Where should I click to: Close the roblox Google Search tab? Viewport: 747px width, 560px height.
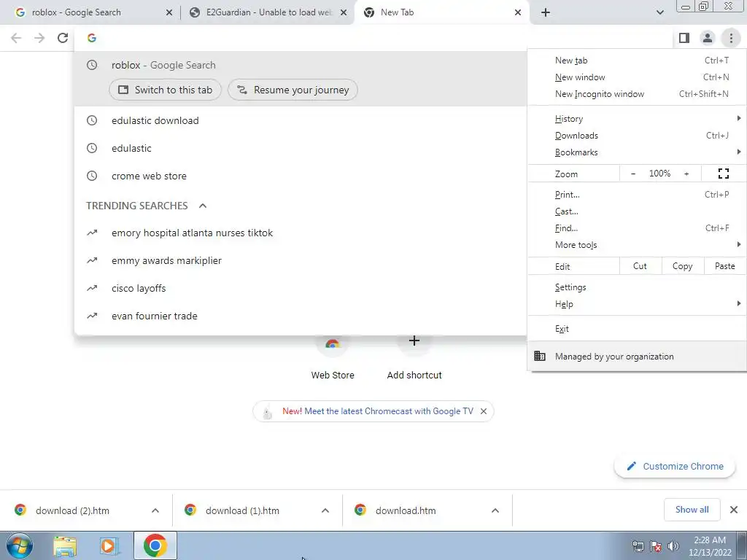[x=169, y=12]
